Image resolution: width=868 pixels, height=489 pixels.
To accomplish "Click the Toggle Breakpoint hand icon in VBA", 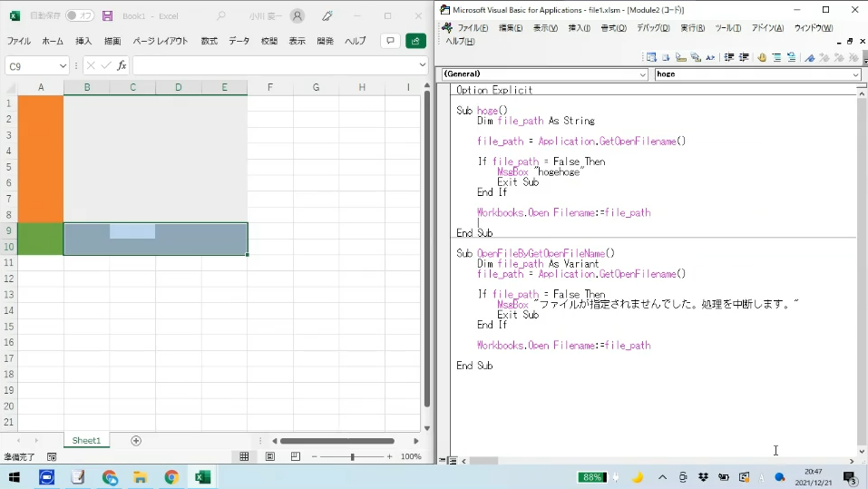I will pyautogui.click(x=762, y=57).
